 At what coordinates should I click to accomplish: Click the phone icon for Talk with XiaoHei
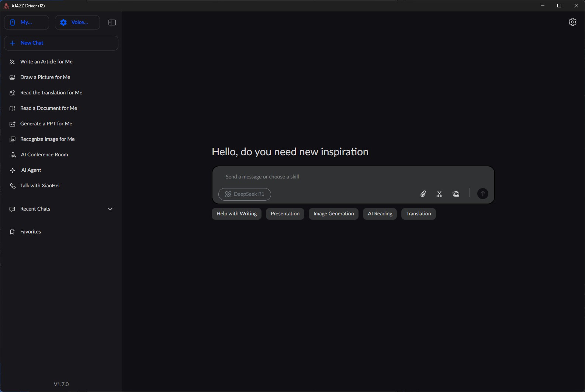[x=12, y=186]
